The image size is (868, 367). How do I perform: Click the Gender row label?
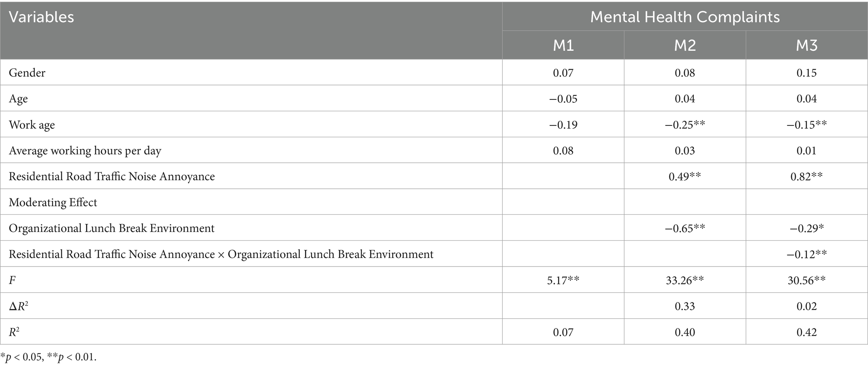[x=27, y=73]
